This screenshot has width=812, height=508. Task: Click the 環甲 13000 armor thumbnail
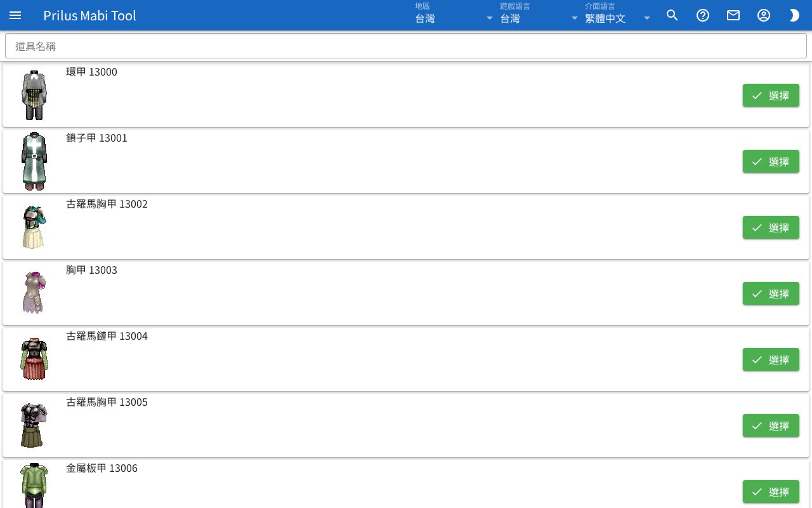[x=34, y=95]
